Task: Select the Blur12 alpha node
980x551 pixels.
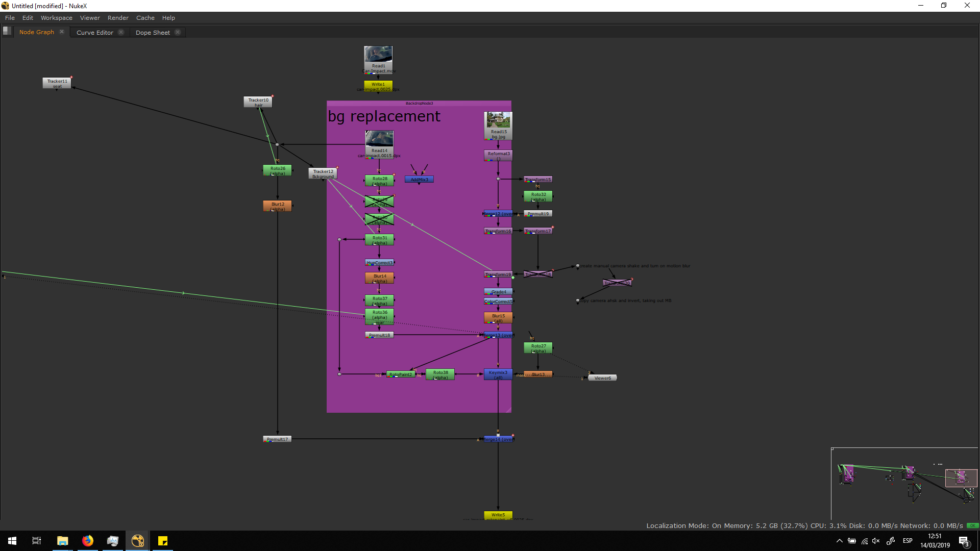Action: click(277, 206)
